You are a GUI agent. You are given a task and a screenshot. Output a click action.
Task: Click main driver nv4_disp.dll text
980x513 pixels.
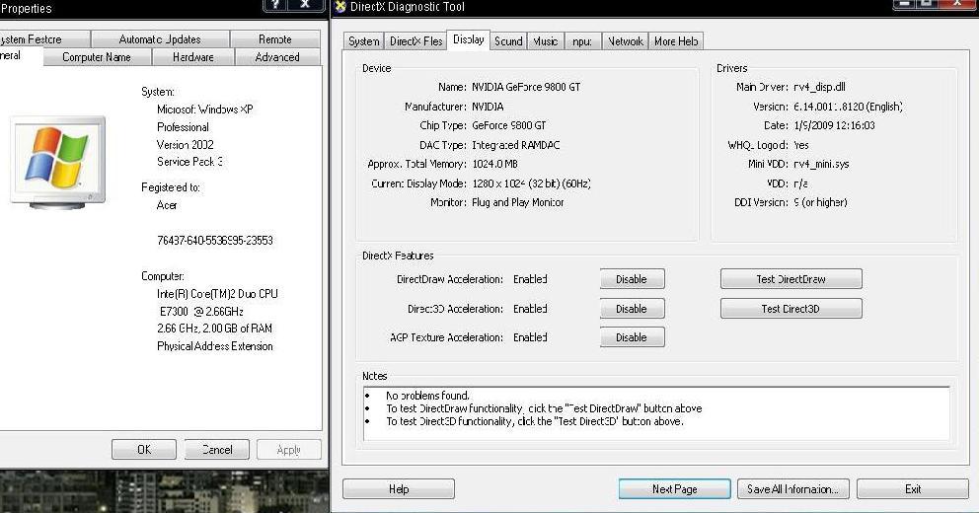point(819,87)
